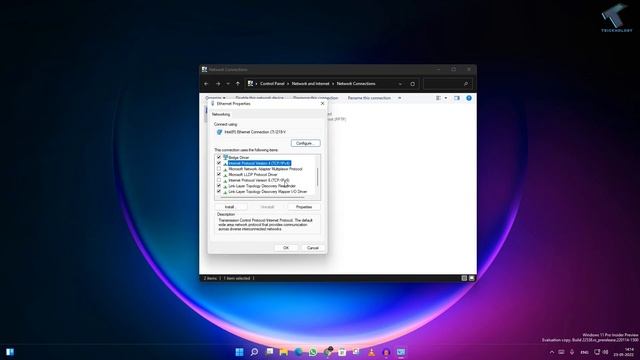Click the Intel Ethernet adapter icon
Viewport: 640px width, 360px height.
coord(219,132)
